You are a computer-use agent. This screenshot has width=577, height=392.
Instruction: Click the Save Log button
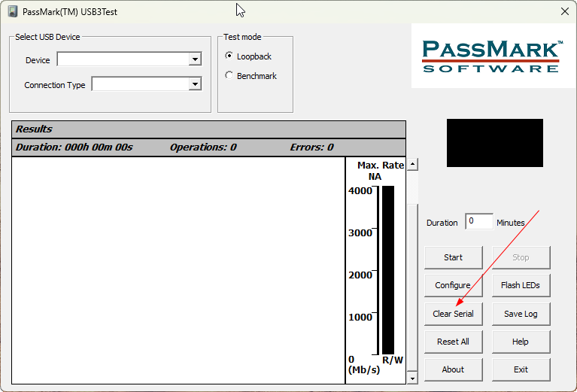(521, 314)
